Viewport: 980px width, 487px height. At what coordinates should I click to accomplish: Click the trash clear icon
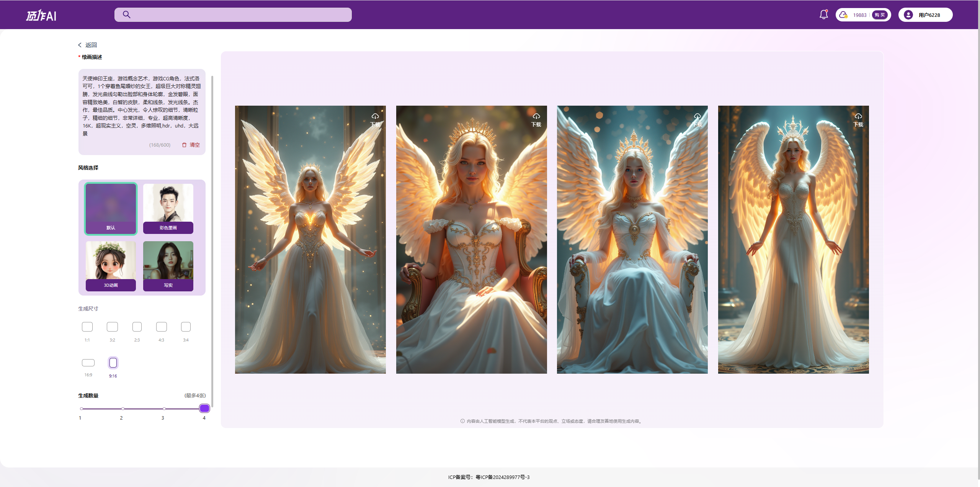click(x=184, y=145)
